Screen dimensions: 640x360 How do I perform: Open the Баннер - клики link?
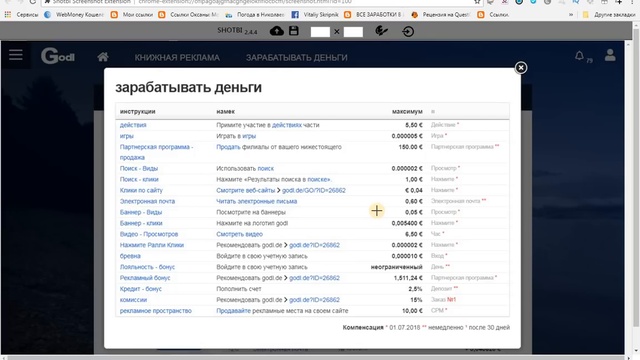point(141,223)
